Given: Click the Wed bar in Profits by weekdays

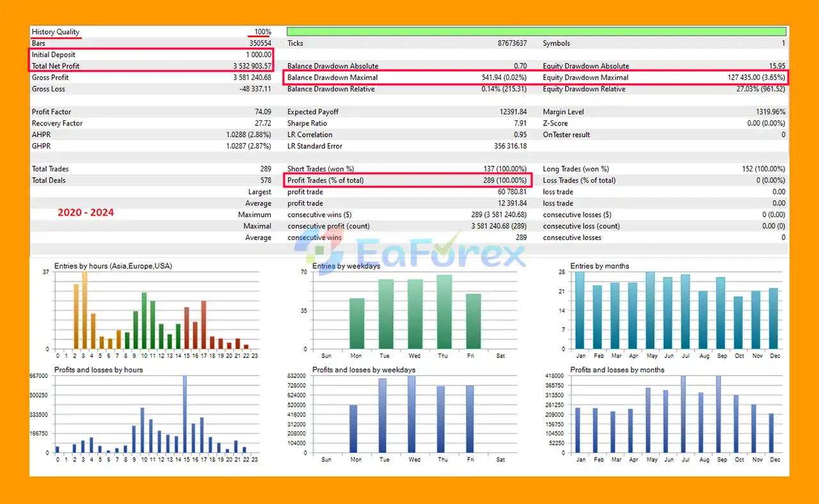Looking at the screenshot, I should click(x=411, y=414).
